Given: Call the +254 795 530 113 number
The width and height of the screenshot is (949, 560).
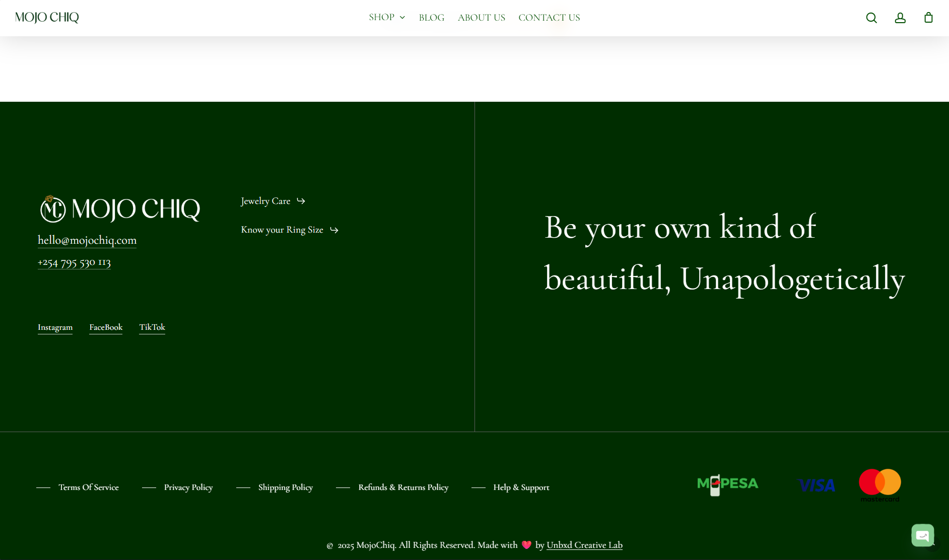Looking at the screenshot, I should click(x=74, y=262).
